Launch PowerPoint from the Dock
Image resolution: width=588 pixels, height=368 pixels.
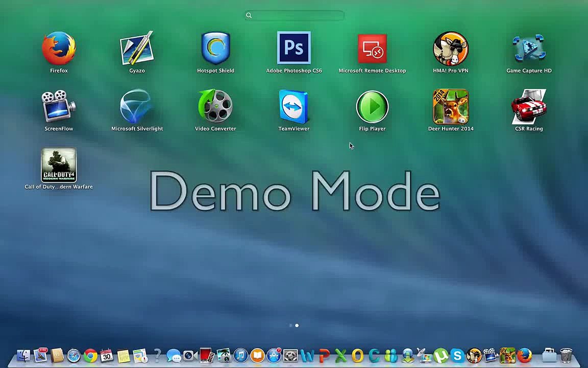pos(325,356)
